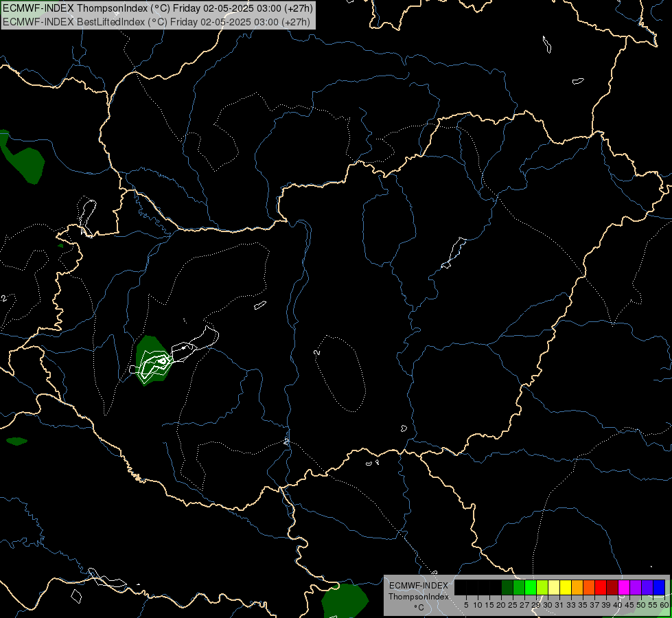The image size is (672, 618).
Task: Click the °C unit label in legend
Action: [419, 607]
